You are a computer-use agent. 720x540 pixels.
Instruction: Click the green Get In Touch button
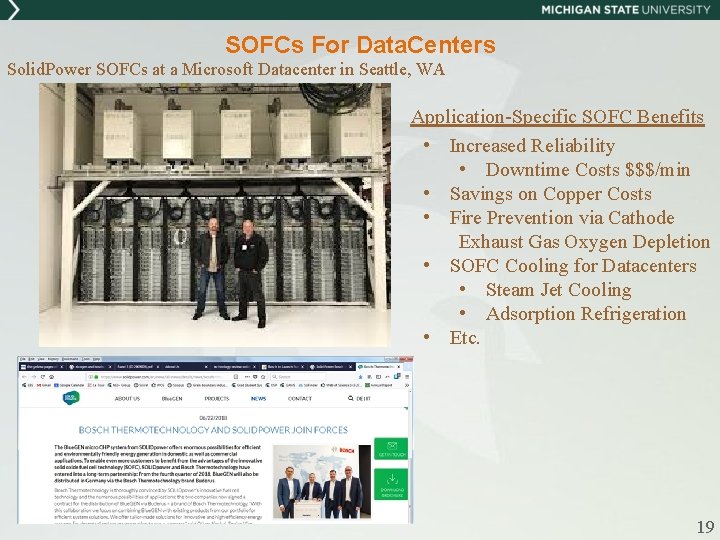[391, 449]
